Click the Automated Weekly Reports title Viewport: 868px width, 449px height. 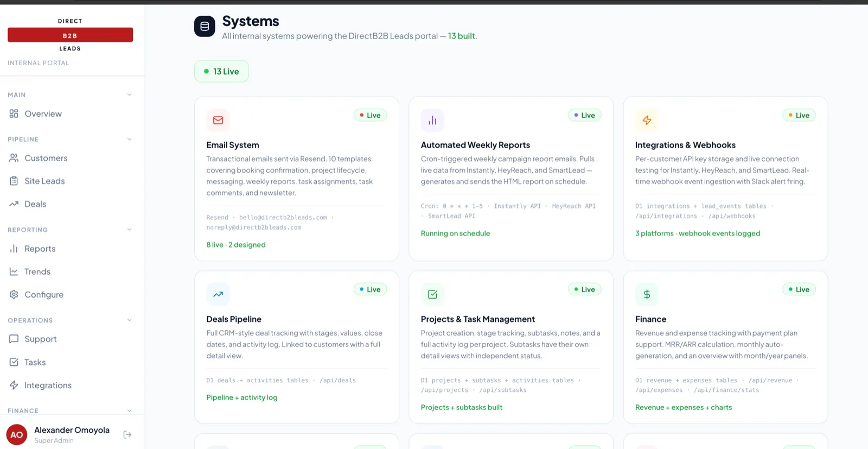tap(475, 145)
